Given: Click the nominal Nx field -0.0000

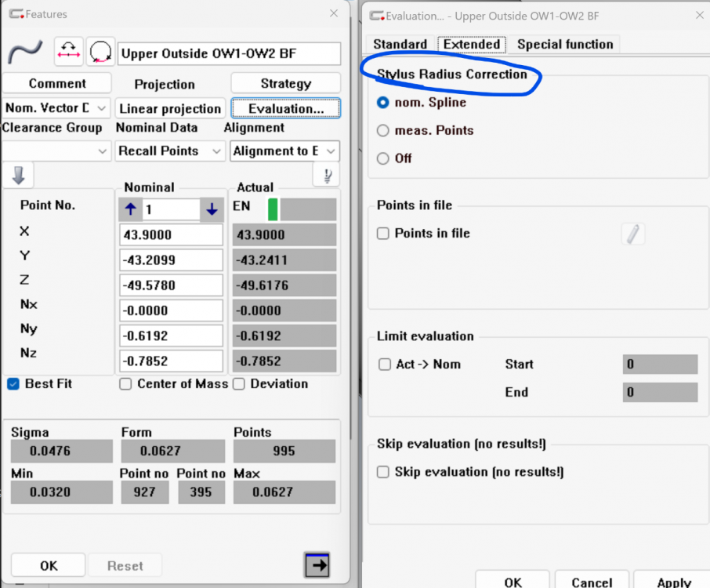Looking at the screenshot, I should [x=171, y=310].
